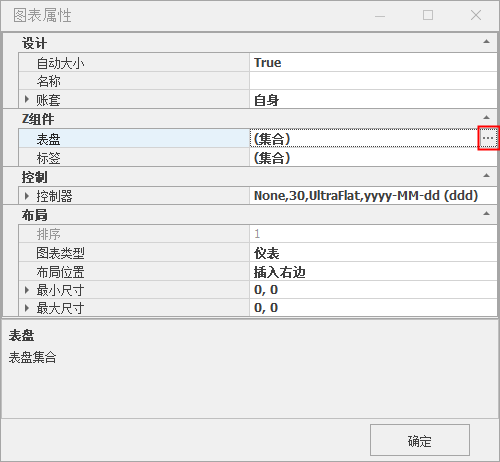The height and width of the screenshot is (462, 500).
Task: Click the 确定 button
Action: tap(420, 440)
